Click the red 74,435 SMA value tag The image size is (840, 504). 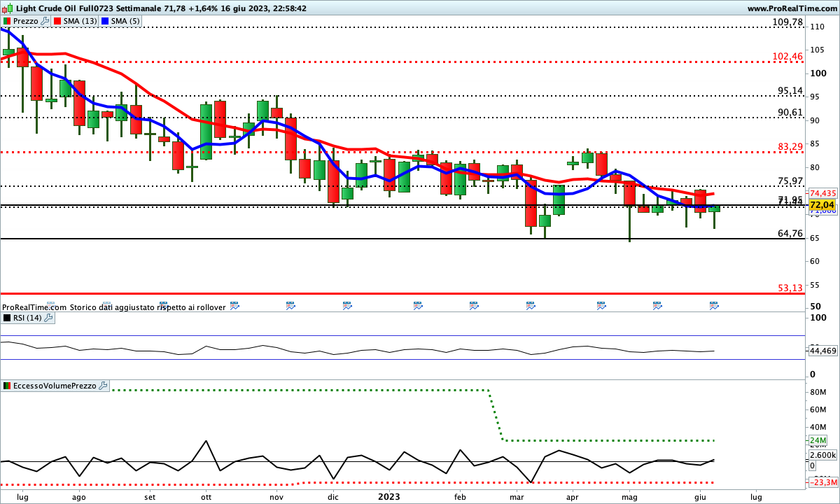pos(823,193)
